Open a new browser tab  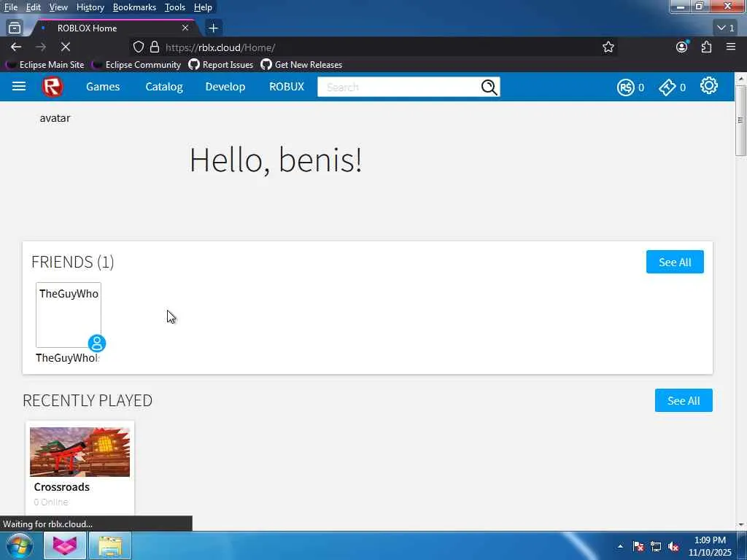(213, 28)
